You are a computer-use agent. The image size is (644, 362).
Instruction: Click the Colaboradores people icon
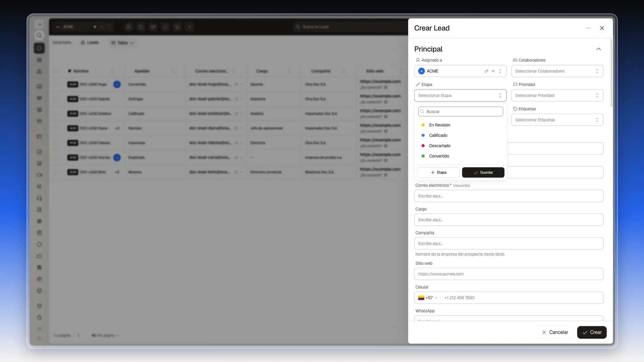point(515,60)
